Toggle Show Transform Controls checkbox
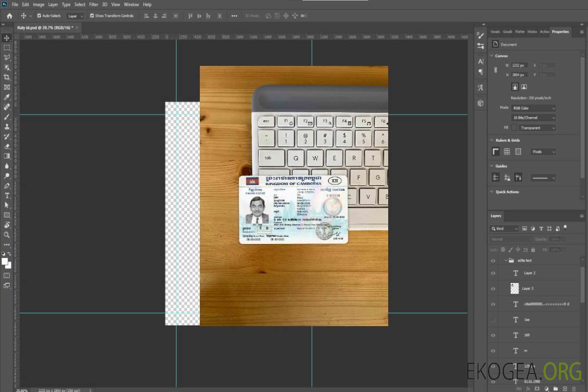588x392 pixels. pyautogui.click(x=91, y=16)
